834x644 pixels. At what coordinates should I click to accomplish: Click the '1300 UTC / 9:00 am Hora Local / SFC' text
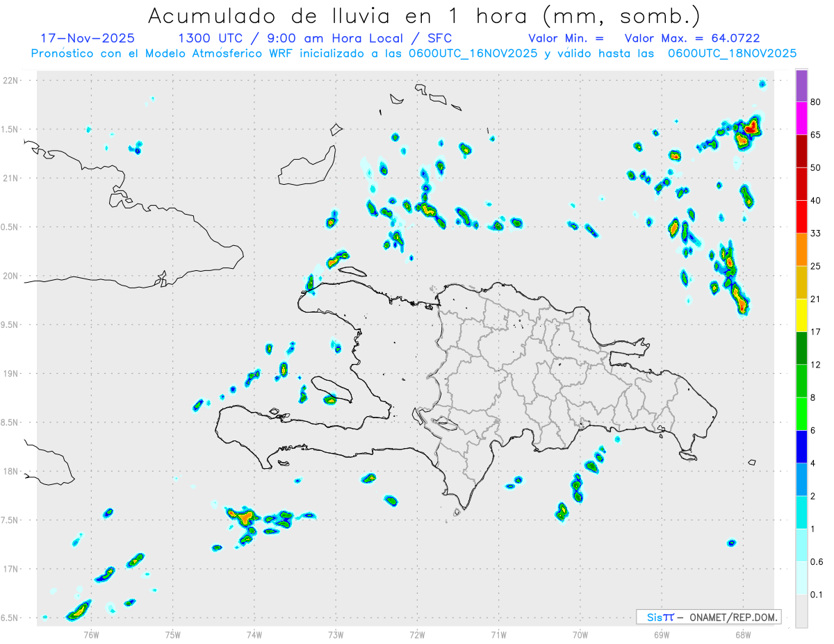point(316,38)
